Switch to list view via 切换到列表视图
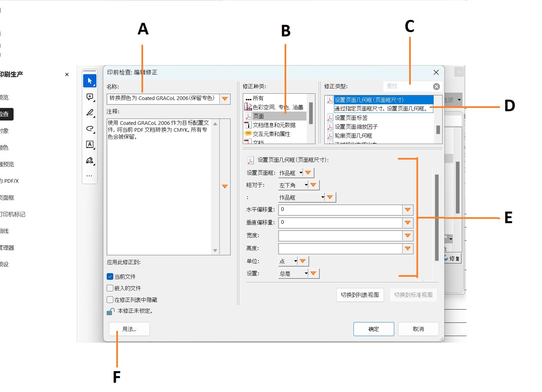The height and width of the screenshot is (392, 542). 360,295
